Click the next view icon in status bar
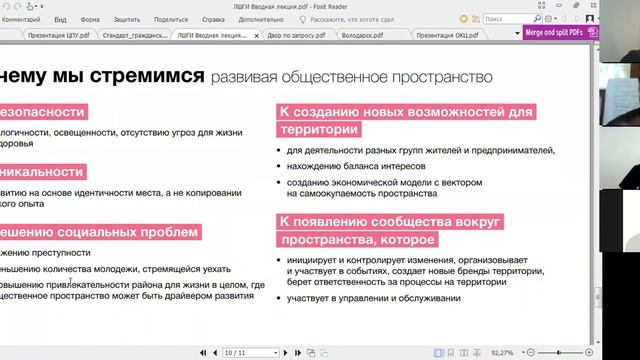The image size is (640, 360). (x=324, y=353)
